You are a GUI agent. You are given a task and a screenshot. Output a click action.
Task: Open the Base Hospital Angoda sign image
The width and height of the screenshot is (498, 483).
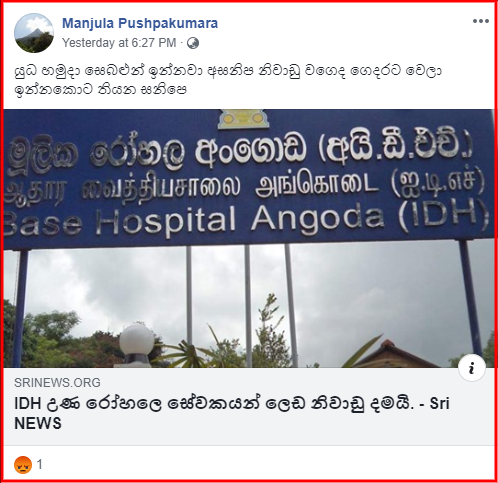(249, 238)
